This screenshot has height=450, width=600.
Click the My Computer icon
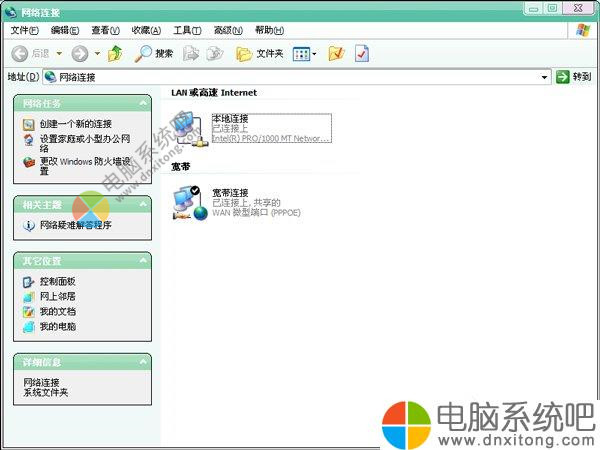(x=29, y=327)
